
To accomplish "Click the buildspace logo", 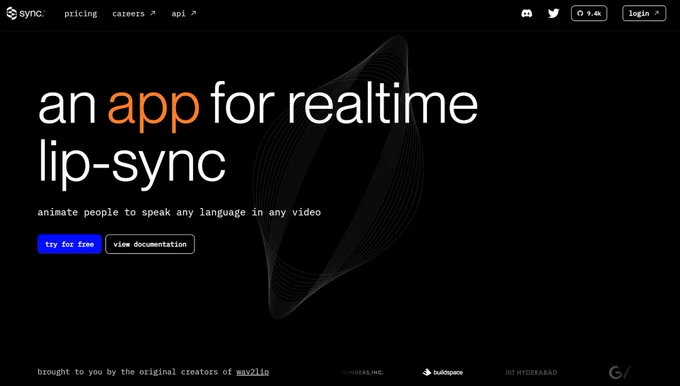I will coord(443,372).
